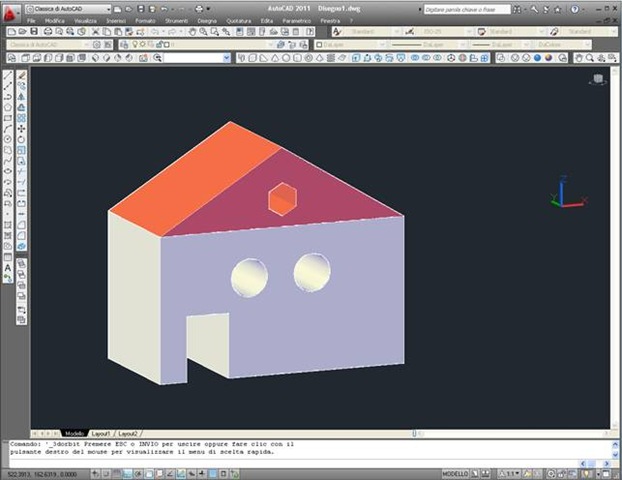Image resolution: width=622 pixels, height=480 pixels.
Task: Open the Visualizza menu
Action: (x=84, y=20)
